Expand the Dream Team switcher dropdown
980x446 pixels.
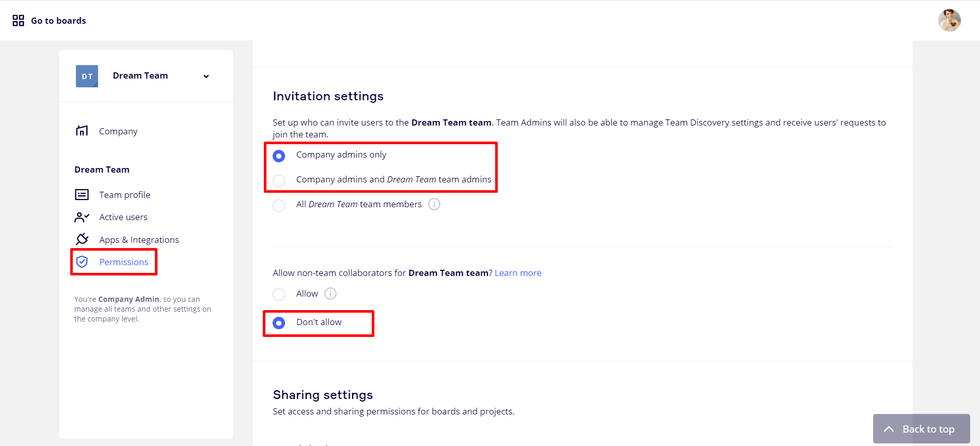point(206,76)
